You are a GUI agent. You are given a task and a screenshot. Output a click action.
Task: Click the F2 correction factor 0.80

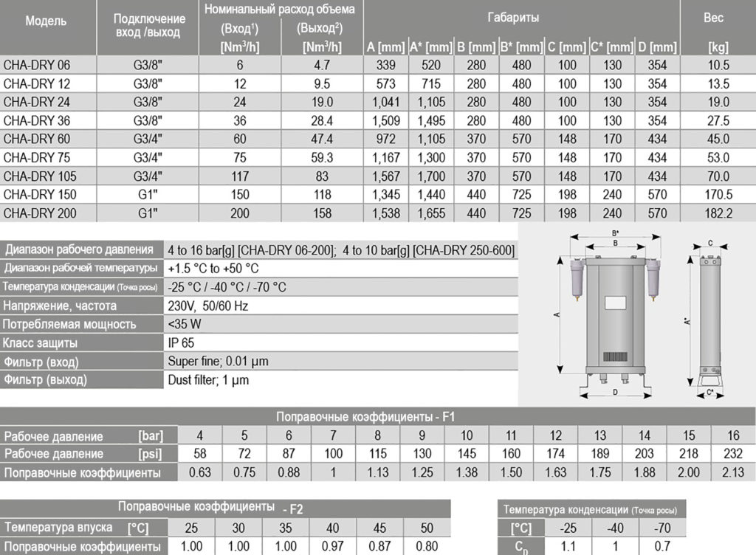click(x=427, y=547)
